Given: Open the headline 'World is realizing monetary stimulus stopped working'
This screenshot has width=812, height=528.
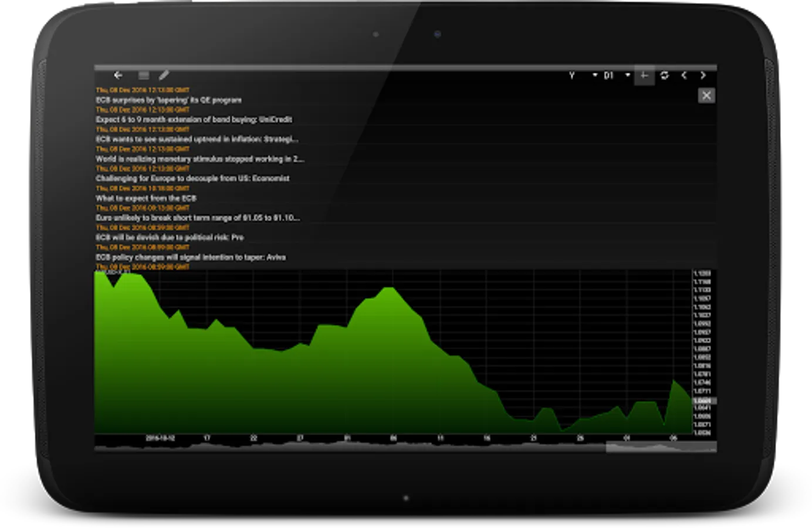Looking at the screenshot, I should 199,158.
